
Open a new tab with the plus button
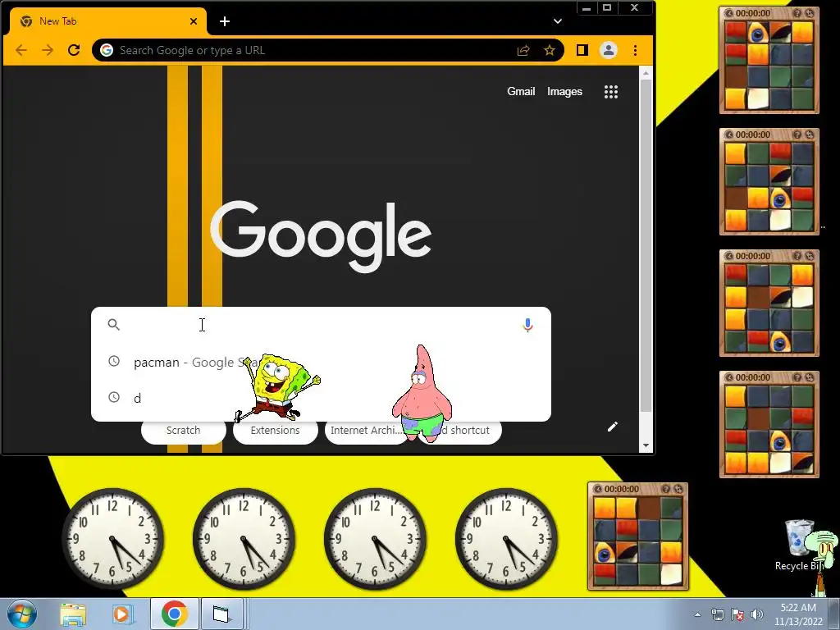coord(225,21)
